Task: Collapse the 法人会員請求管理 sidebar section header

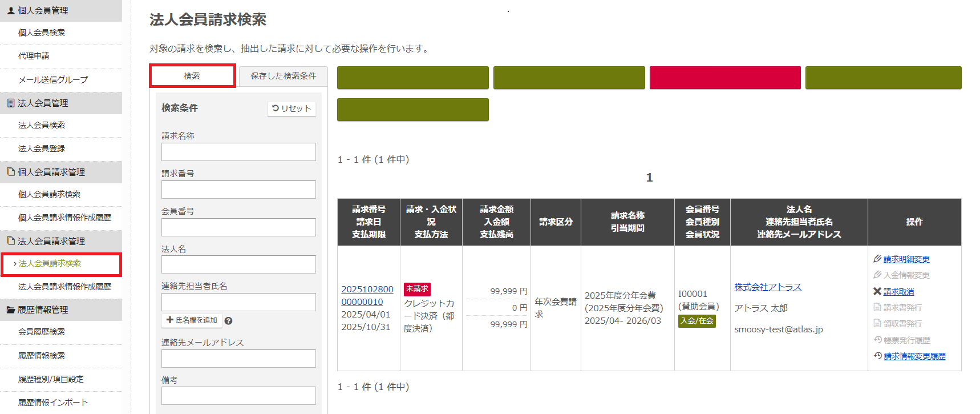Action: pos(60,241)
